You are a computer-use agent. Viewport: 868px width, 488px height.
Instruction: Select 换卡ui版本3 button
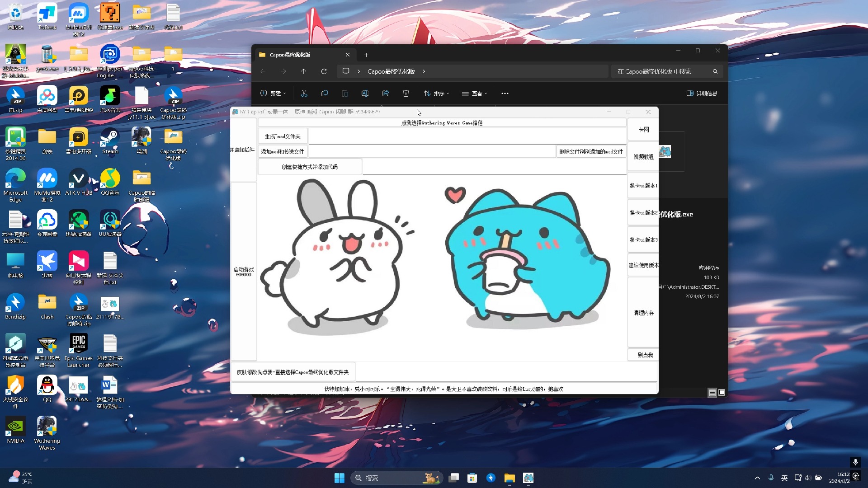(643, 239)
